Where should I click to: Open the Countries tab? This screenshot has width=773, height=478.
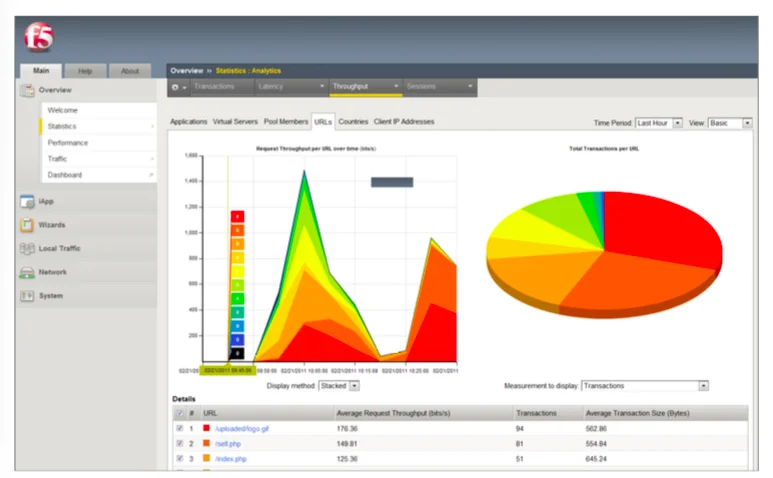point(353,122)
